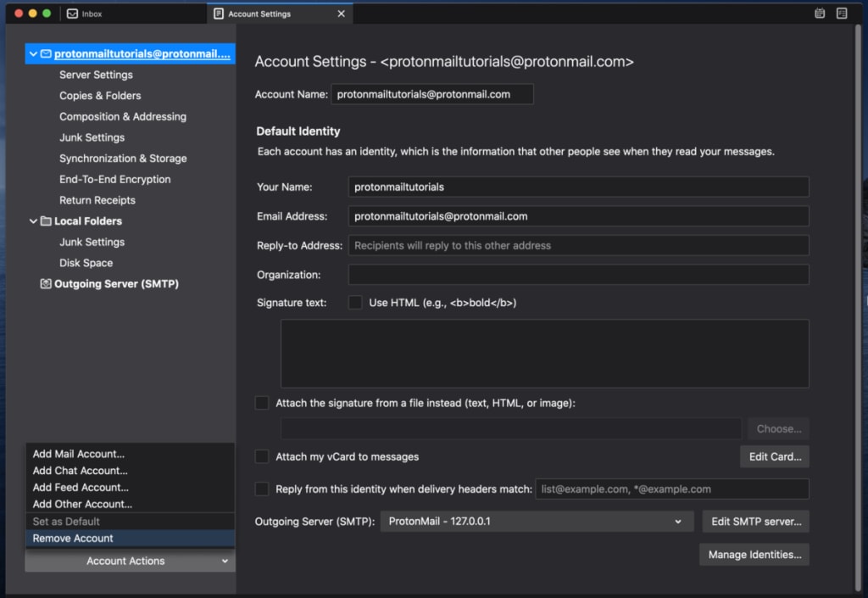Click the Edit SMTP server button
Viewport: 868px width, 598px height.
[x=755, y=521]
